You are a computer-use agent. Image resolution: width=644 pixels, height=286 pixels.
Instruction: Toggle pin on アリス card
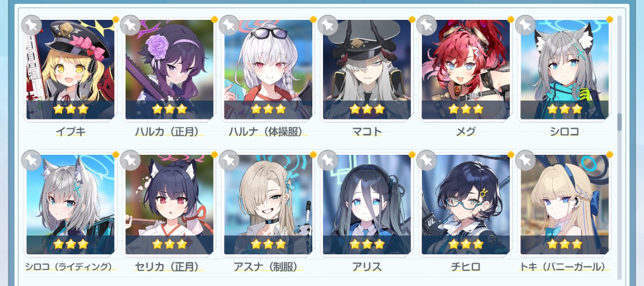tap(328, 160)
